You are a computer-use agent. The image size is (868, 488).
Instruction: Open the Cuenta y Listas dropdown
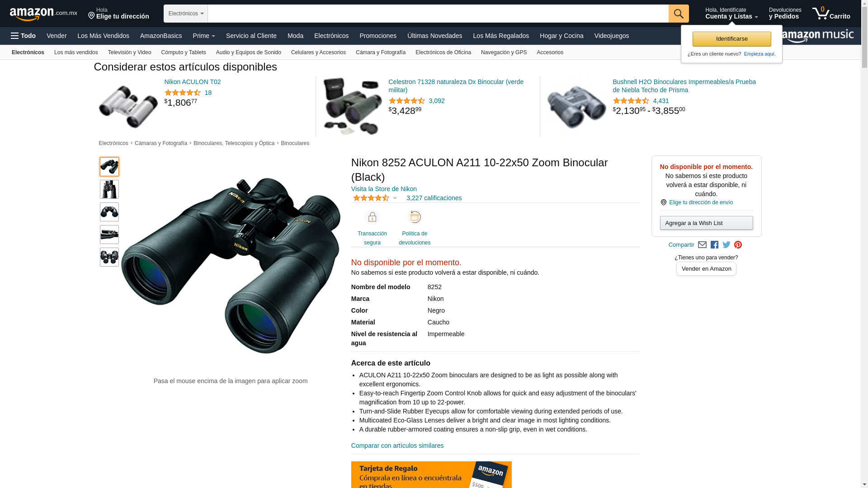coord(731,13)
